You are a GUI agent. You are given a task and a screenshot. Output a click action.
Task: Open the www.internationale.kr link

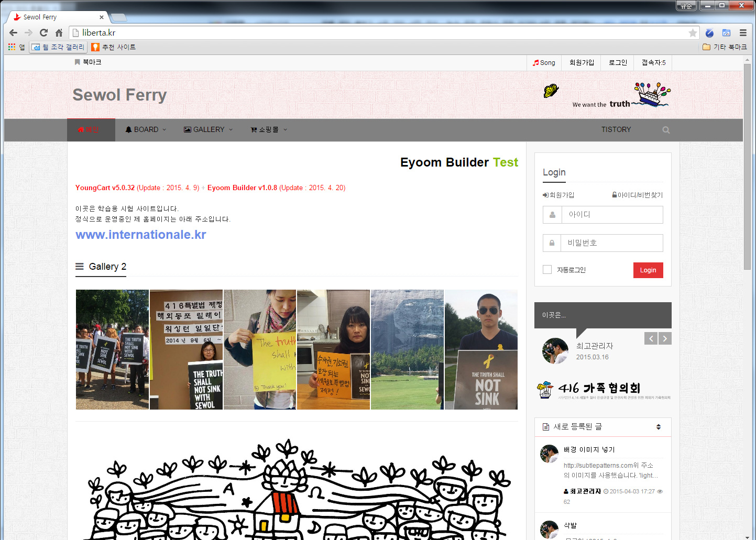coord(141,235)
